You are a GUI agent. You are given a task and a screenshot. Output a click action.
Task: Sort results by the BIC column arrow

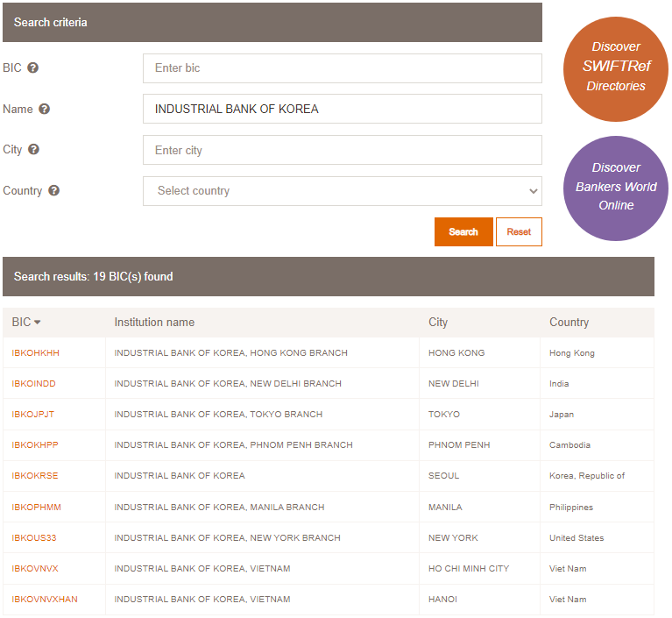tap(38, 323)
